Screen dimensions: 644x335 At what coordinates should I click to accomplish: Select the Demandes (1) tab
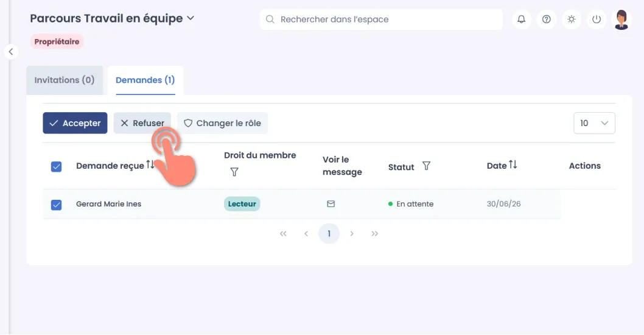coord(145,80)
